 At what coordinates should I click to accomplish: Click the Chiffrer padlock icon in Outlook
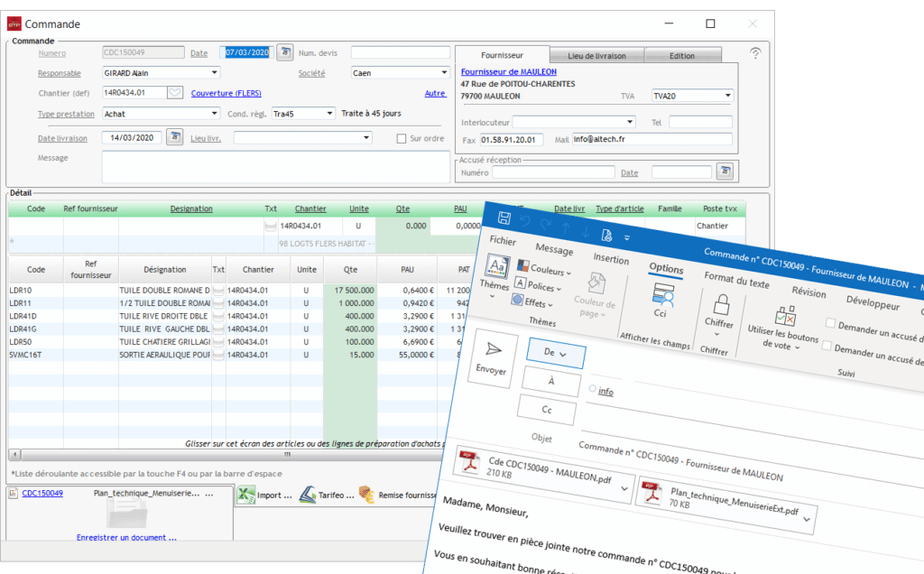tap(721, 305)
